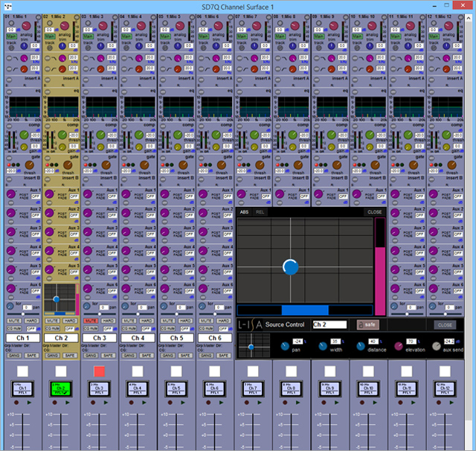
Task: Toggle GANG on channel Ch 1
Action: tap(14, 355)
